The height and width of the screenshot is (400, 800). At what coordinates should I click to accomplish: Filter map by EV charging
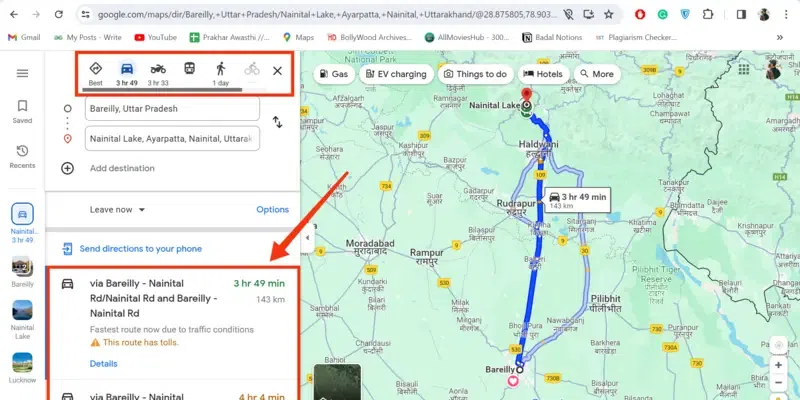pyautogui.click(x=396, y=74)
